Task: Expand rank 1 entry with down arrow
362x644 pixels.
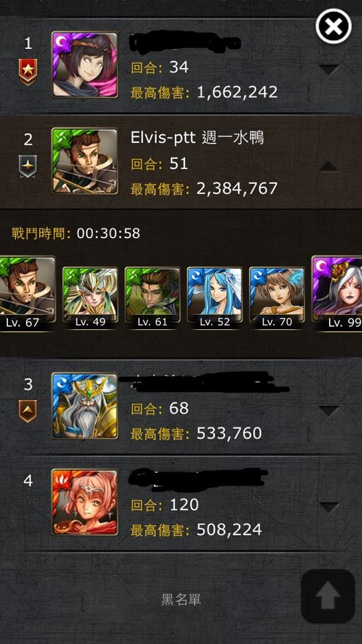Action: click(x=329, y=69)
